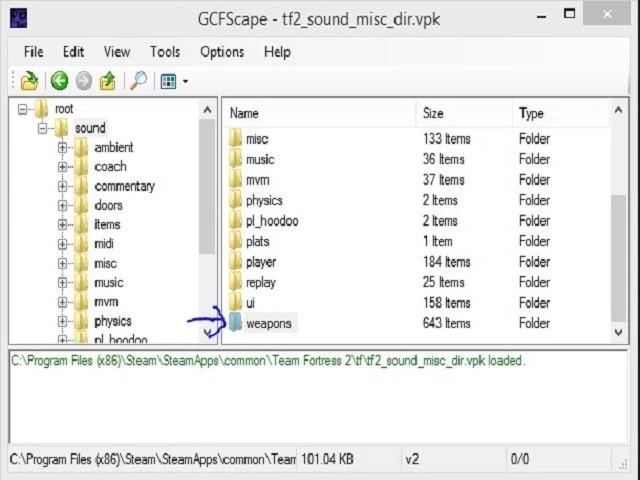Click the mvm folder icon in list

click(235, 180)
